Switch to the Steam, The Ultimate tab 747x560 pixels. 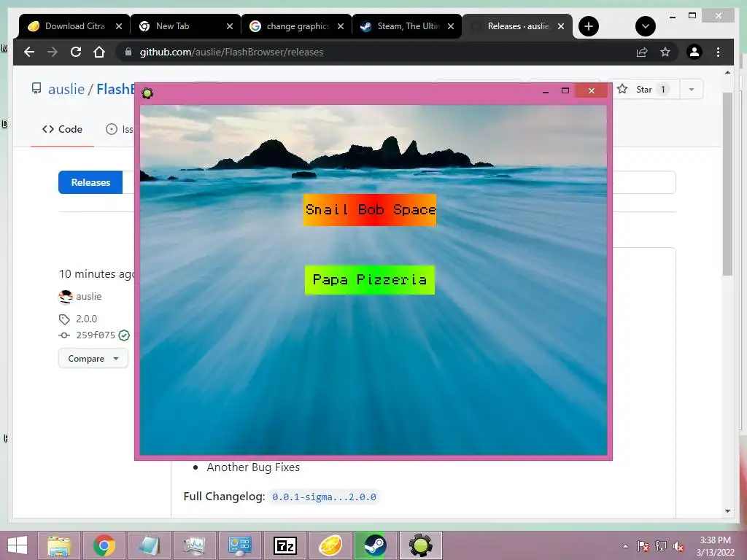point(406,26)
